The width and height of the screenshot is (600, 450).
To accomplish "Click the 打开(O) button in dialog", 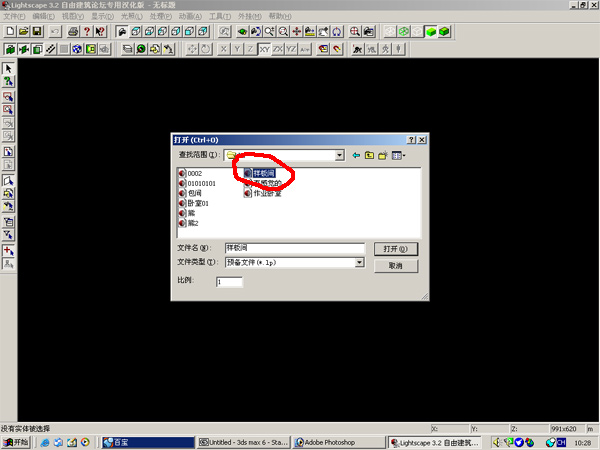I will [396, 249].
